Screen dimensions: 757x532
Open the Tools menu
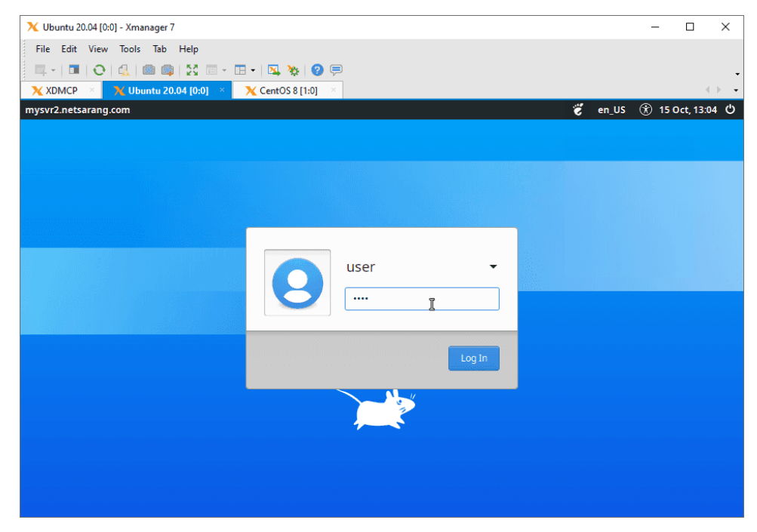click(130, 49)
